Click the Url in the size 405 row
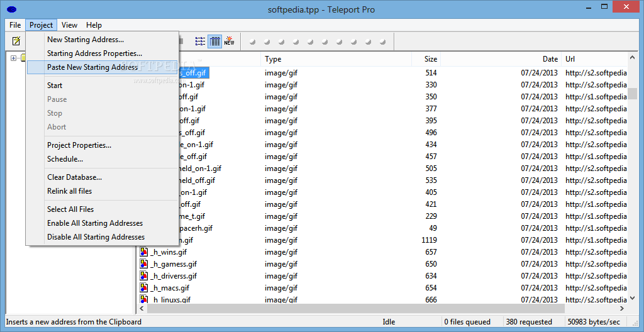The height and width of the screenshot is (332, 644). coord(596,192)
